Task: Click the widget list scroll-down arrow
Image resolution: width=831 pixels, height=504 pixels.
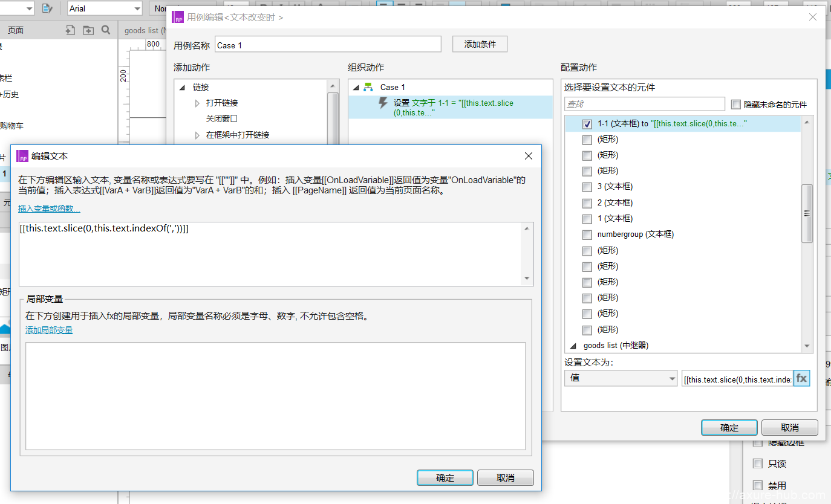Action: click(807, 346)
